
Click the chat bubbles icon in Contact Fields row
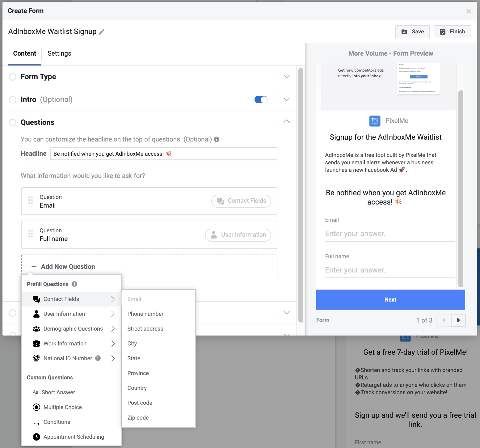point(36,299)
